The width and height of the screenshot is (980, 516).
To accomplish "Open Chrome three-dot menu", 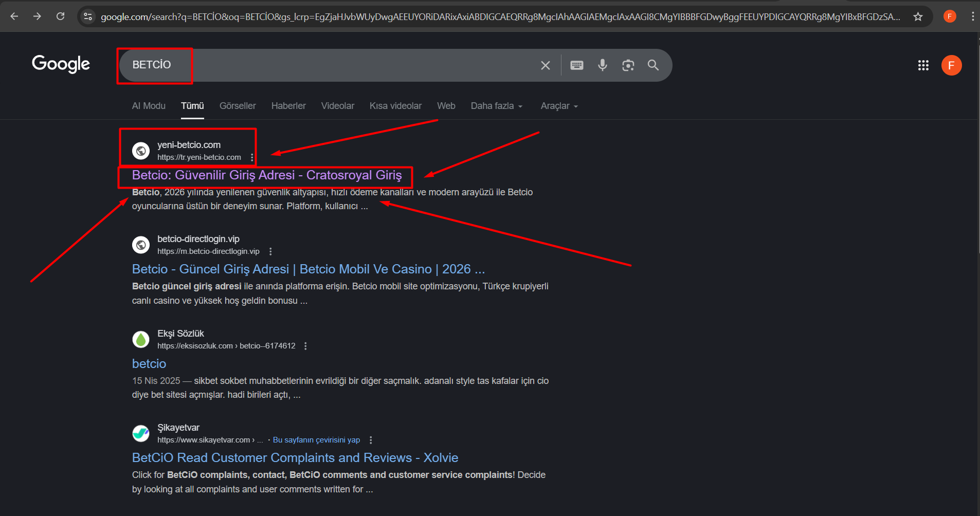I will pos(972,16).
